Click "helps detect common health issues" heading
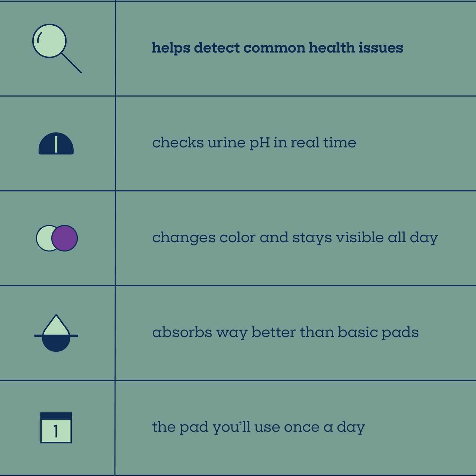Screen dimensions: 476x476 pyautogui.click(x=277, y=48)
